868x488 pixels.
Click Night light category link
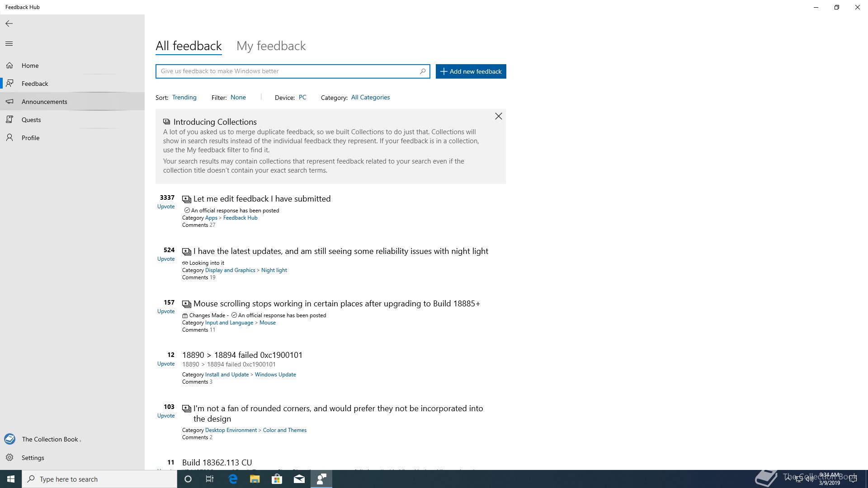coord(274,270)
